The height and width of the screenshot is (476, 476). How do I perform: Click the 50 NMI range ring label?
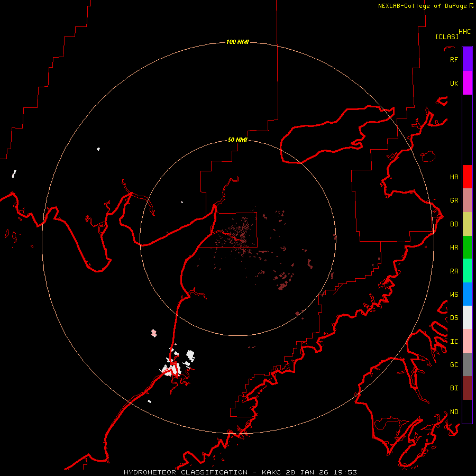pos(237,140)
